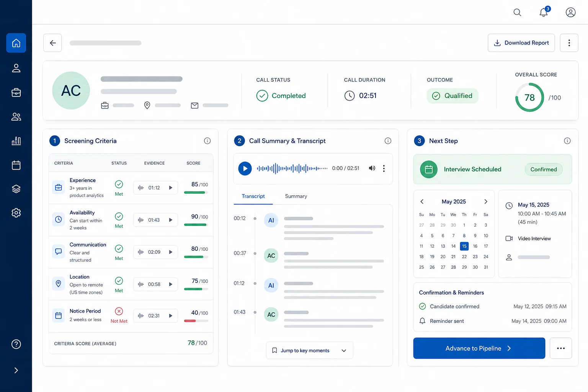Switch to the Summary tab

296,196
